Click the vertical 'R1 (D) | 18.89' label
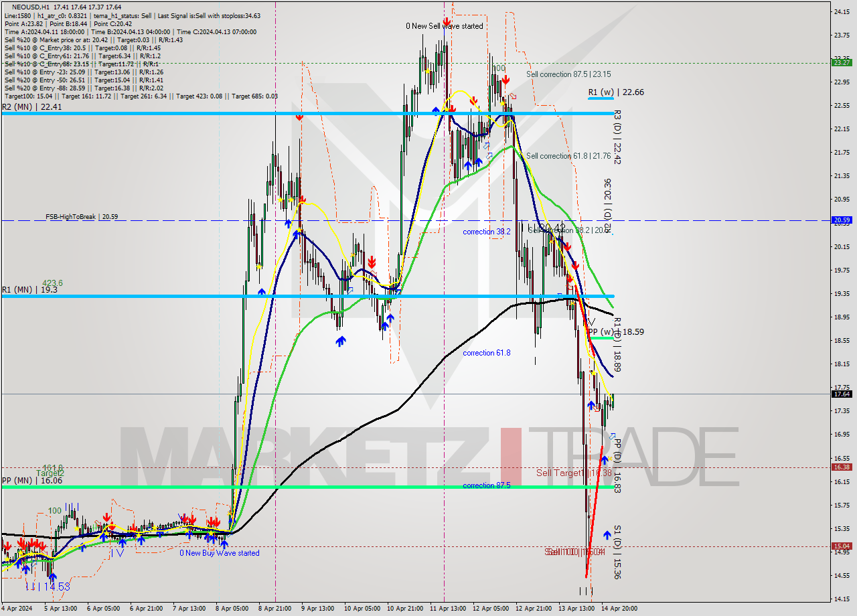The height and width of the screenshot is (616, 857). coord(617,344)
